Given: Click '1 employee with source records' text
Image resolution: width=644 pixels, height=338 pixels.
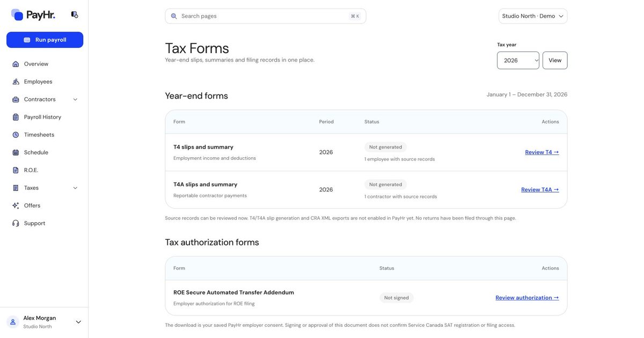Looking at the screenshot, I should [400, 159].
